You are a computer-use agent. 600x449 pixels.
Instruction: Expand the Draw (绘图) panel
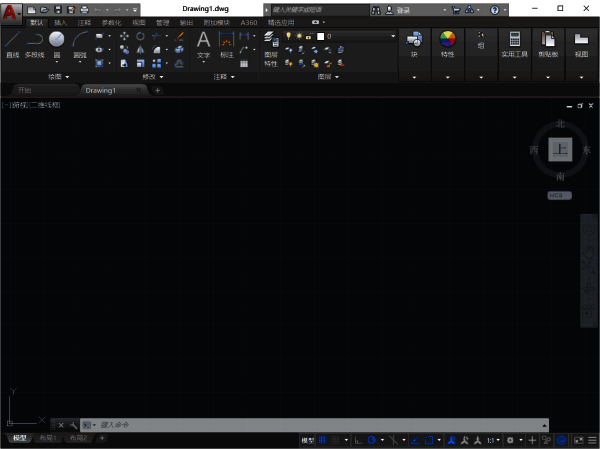59,77
